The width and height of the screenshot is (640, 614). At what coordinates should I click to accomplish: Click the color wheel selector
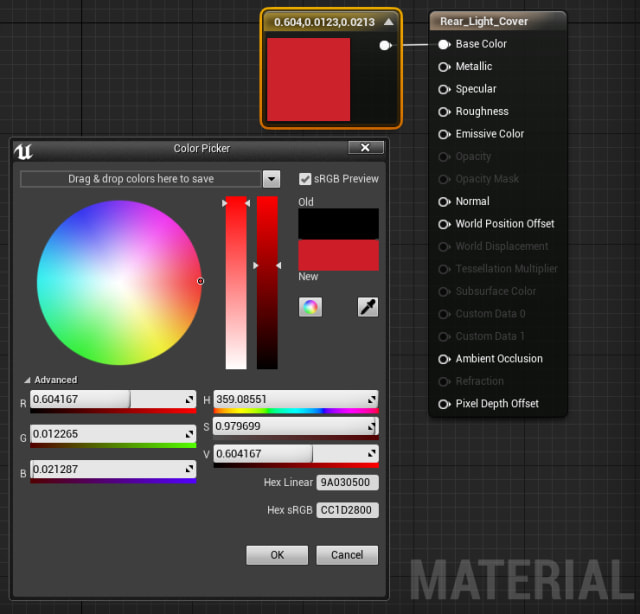click(200, 281)
